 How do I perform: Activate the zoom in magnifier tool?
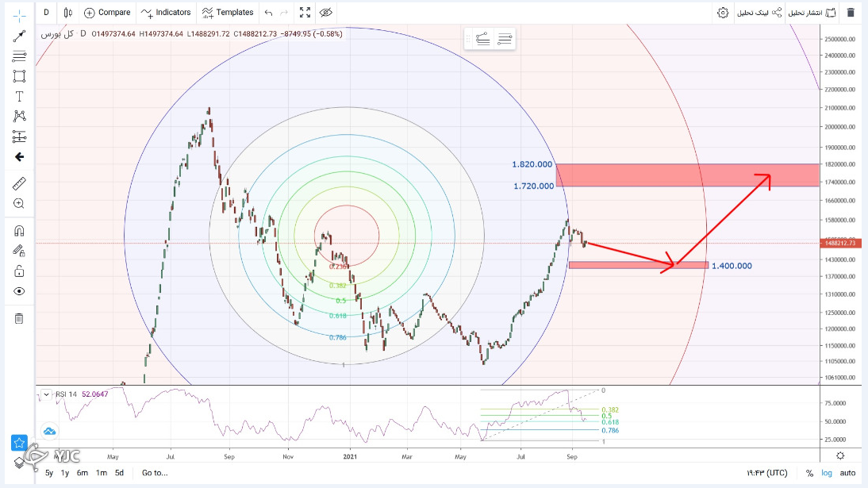pos(19,204)
